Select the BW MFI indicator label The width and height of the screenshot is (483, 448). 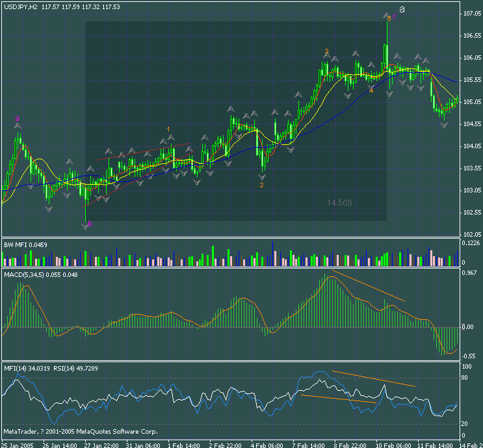click(25, 244)
